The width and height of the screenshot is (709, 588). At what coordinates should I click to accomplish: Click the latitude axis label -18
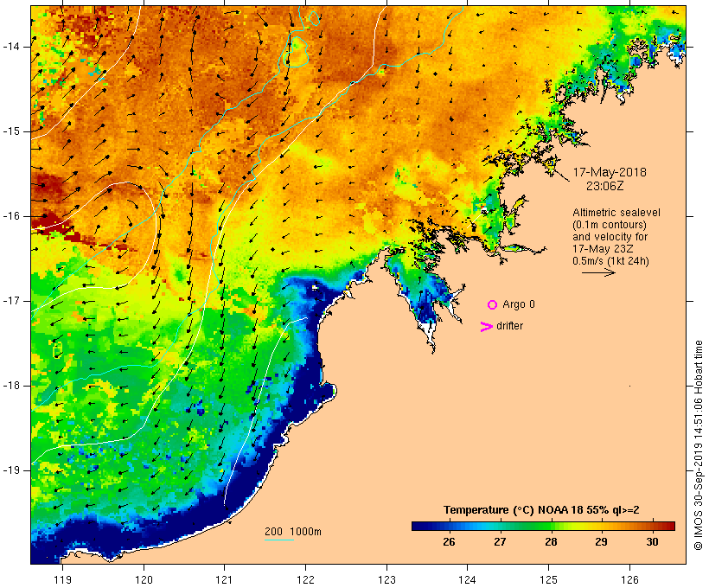tap(11, 386)
